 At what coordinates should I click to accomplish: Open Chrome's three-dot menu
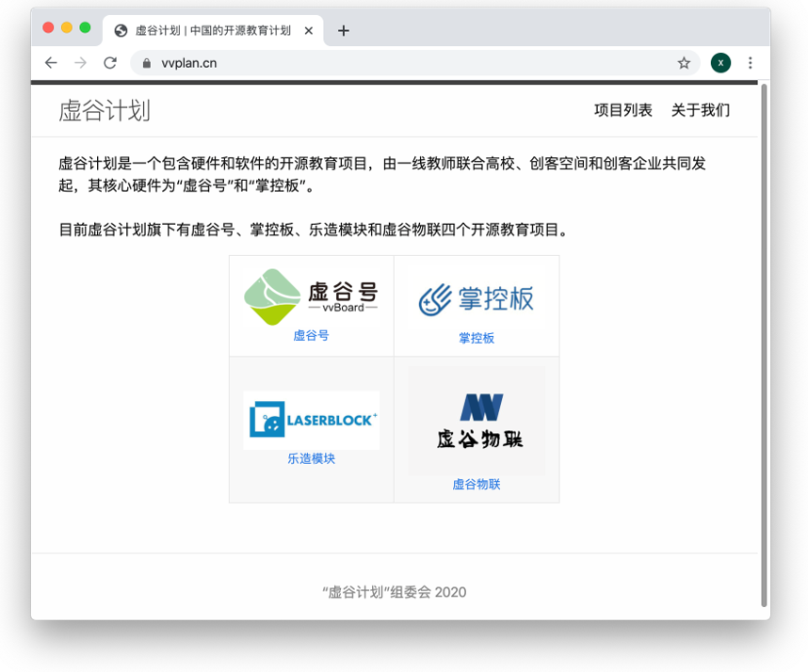click(x=751, y=63)
